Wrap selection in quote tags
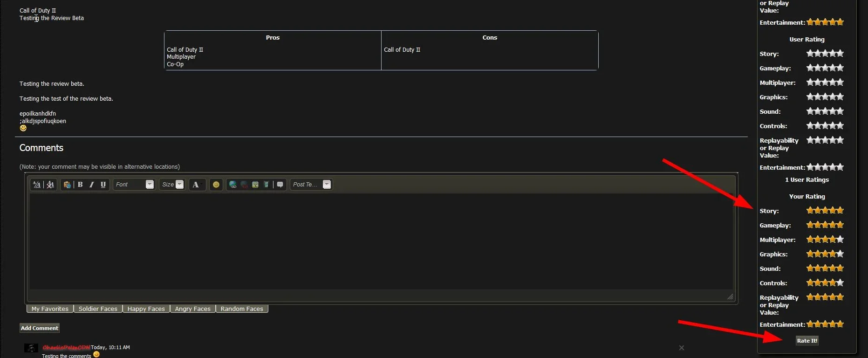 (x=280, y=185)
